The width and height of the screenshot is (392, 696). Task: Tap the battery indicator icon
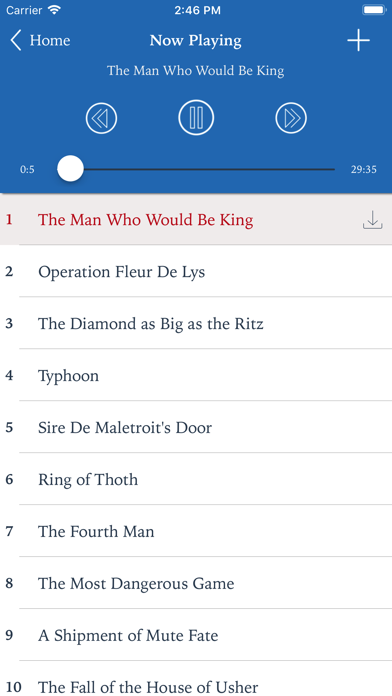pyautogui.click(x=375, y=10)
